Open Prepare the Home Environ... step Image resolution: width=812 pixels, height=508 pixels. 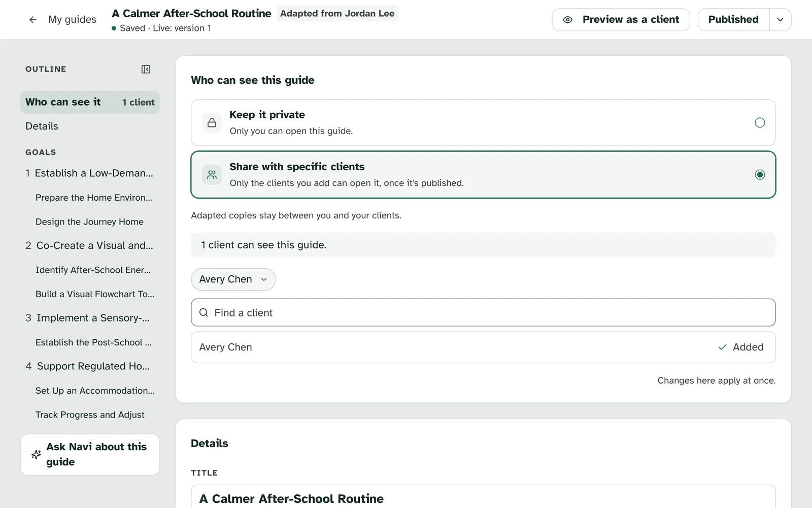point(94,198)
